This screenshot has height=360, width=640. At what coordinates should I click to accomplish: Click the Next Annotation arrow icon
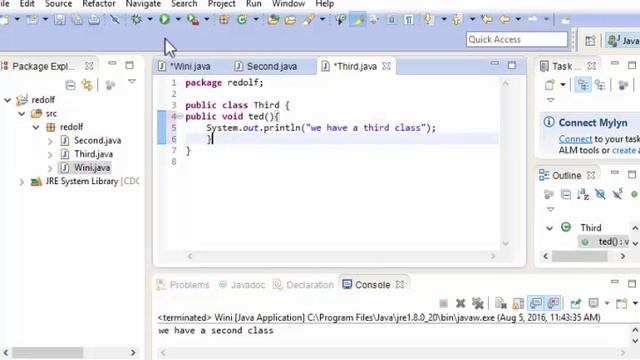(x=428, y=19)
